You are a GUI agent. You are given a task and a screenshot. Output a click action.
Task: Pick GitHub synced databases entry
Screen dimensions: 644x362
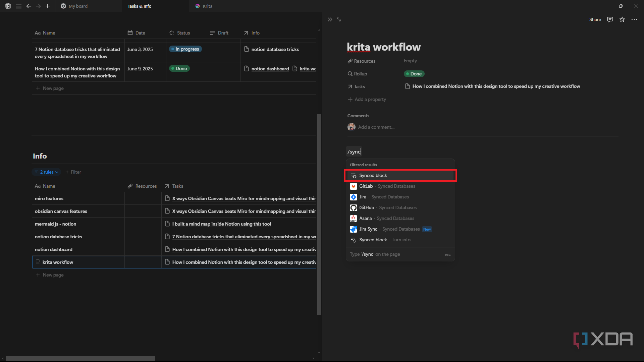[x=400, y=207]
